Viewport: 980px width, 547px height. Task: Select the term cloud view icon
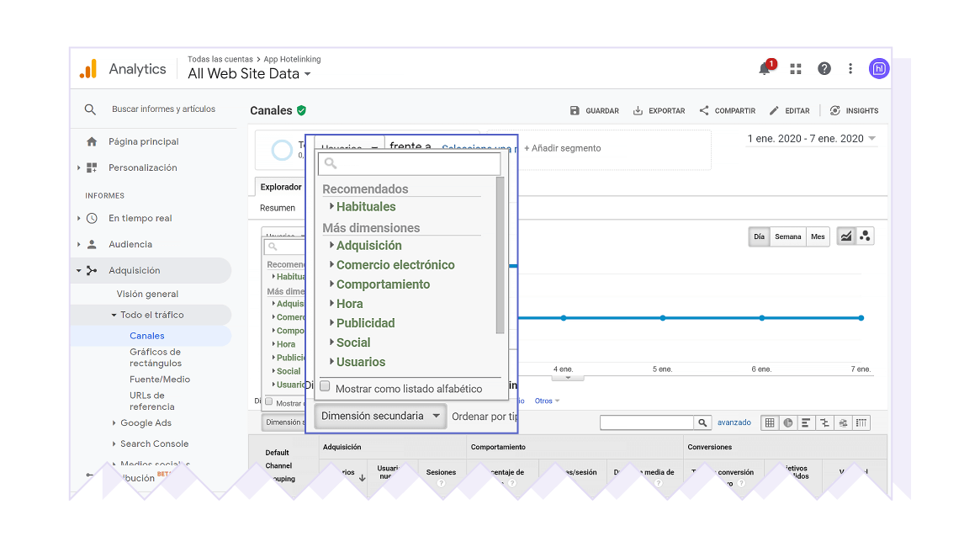point(843,423)
